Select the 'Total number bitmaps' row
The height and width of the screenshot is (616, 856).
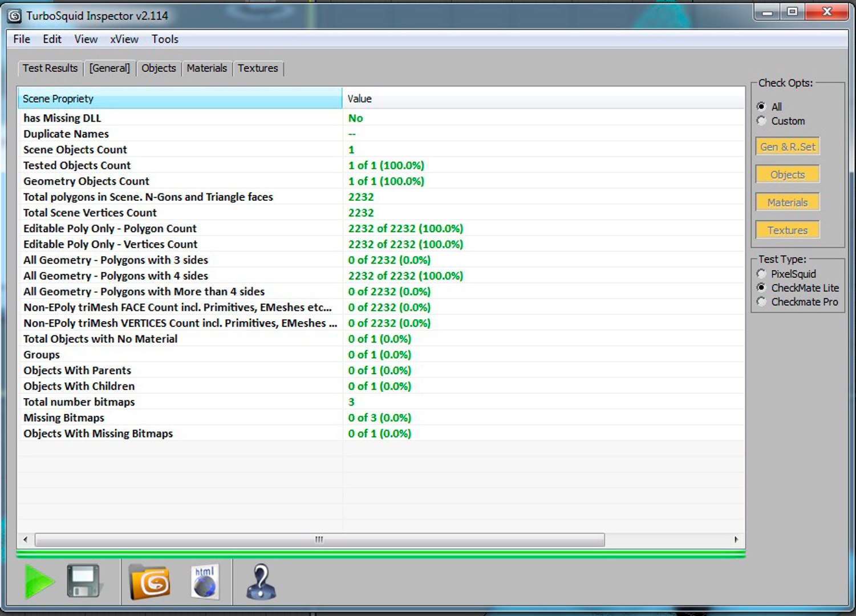click(x=381, y=402)
